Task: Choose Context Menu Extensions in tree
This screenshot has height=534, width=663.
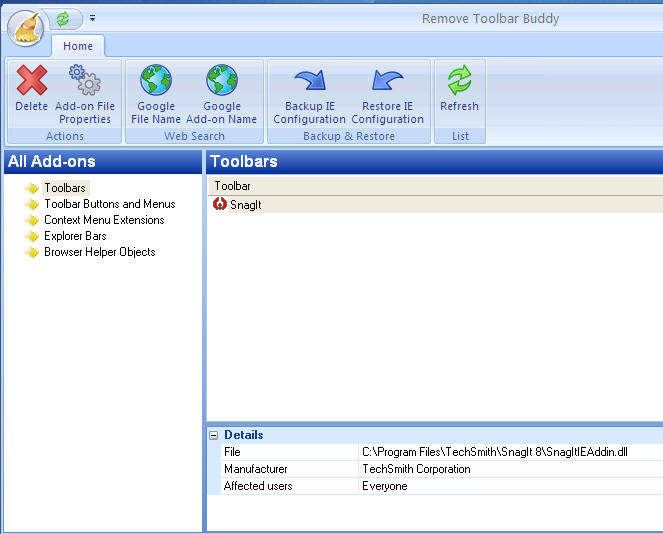Action: 104,220
